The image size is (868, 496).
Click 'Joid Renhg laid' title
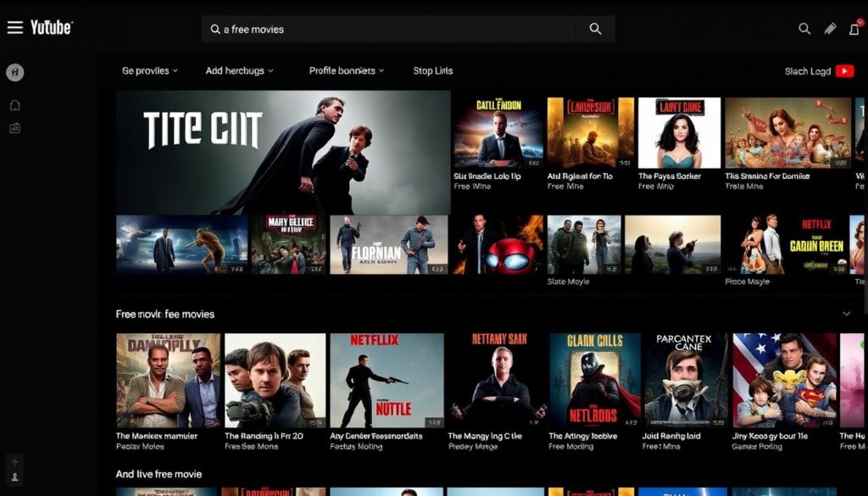pyautogui.click(x=671, y=436)
